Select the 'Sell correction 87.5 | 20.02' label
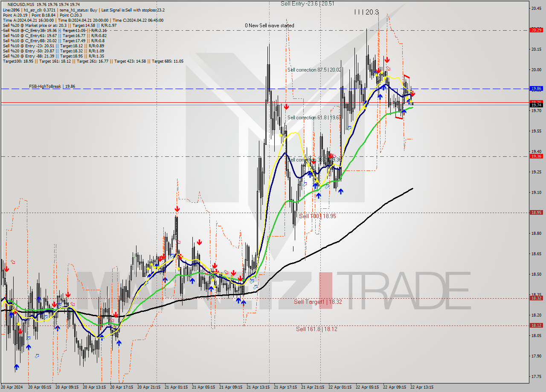 coord(314,70)
